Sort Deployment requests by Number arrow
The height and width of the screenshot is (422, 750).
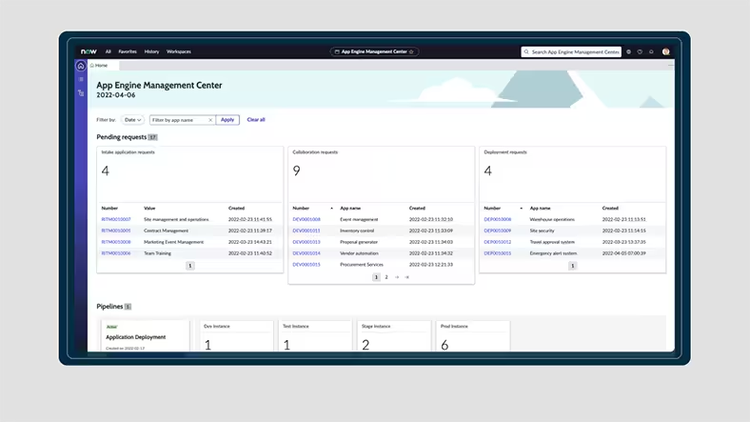(521, 208)
